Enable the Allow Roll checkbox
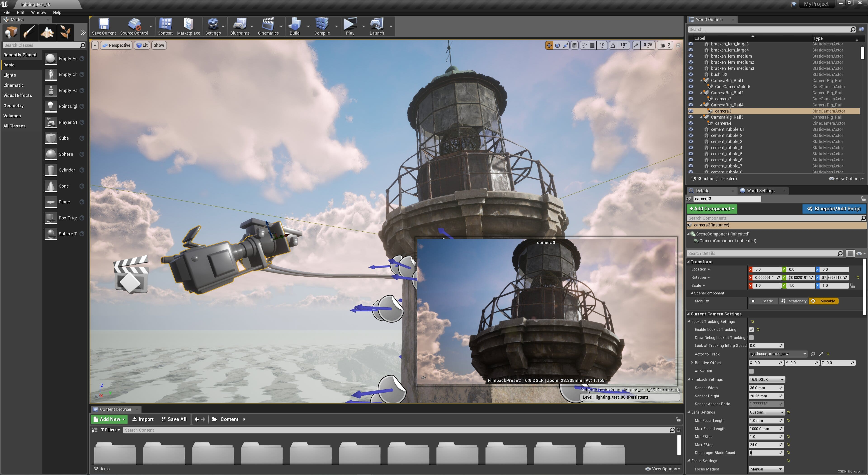 coord(751,371)
